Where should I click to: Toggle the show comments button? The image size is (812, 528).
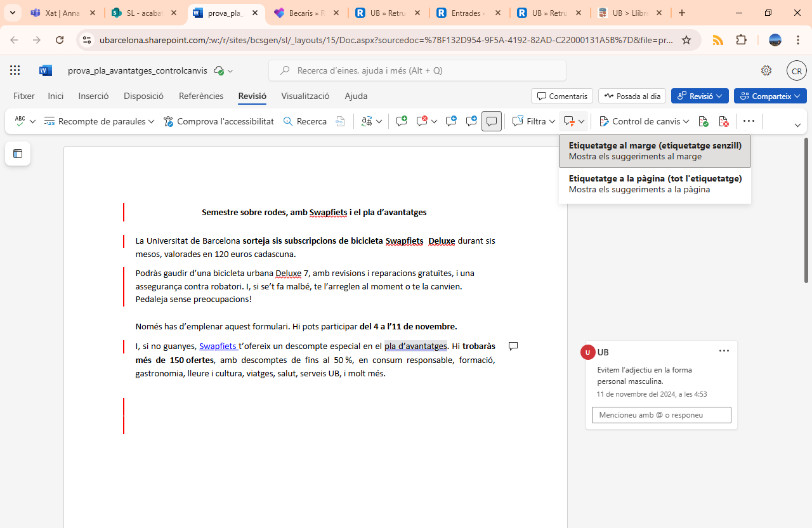[x=492, y=121]
